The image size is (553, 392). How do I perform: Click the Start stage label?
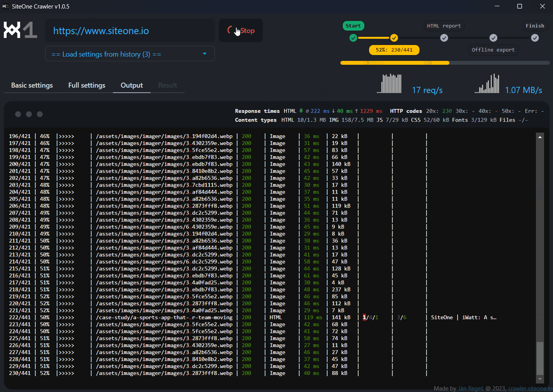click(x=353, y=26)
